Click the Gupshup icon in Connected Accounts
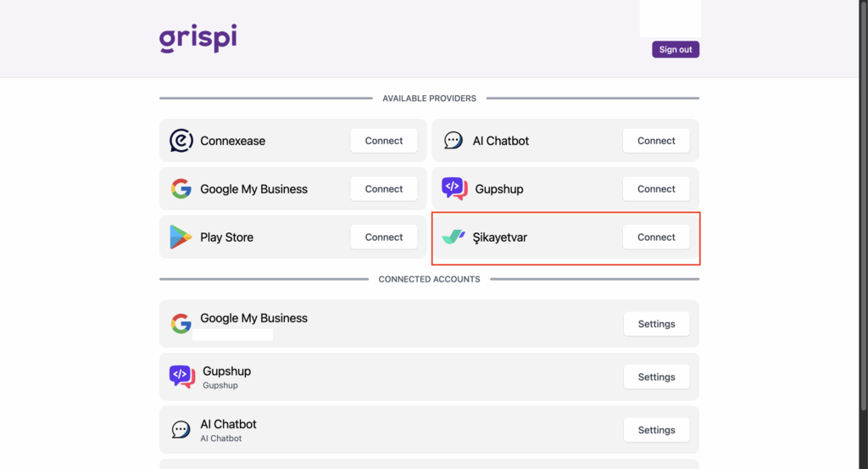The image size is (868, 469). [182, 377]
